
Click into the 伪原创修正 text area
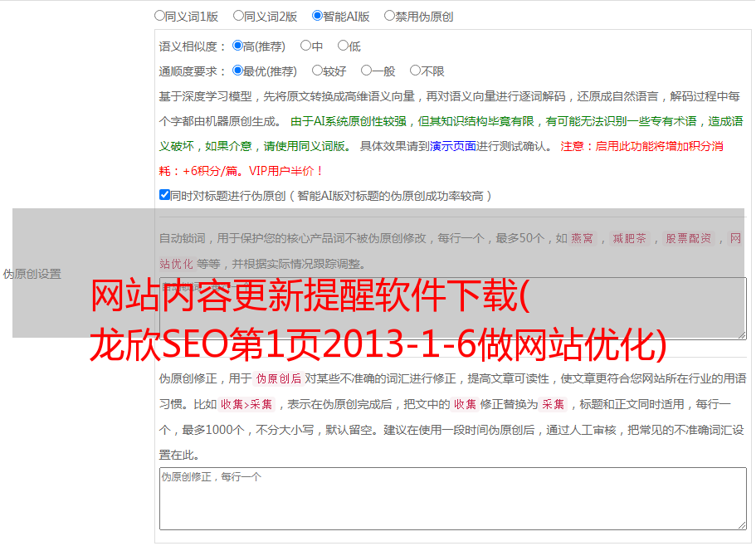click(x=453, y=499)
